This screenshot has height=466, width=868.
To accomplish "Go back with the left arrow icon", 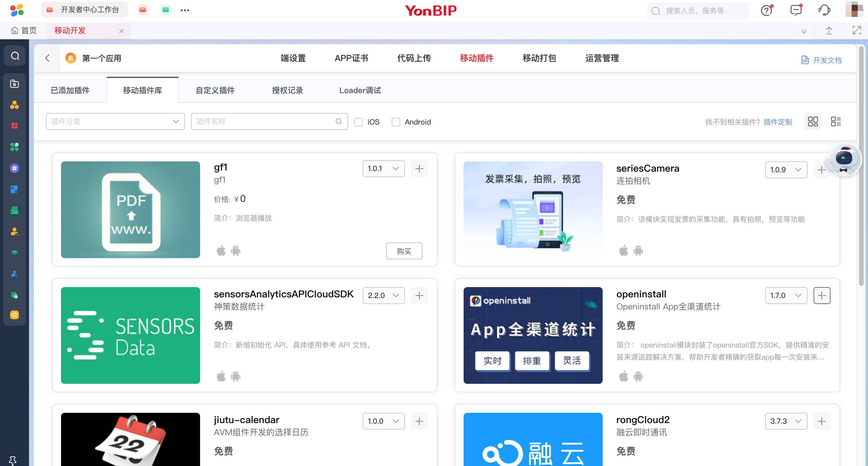I will pyautogui.click(x=47, y=58).
